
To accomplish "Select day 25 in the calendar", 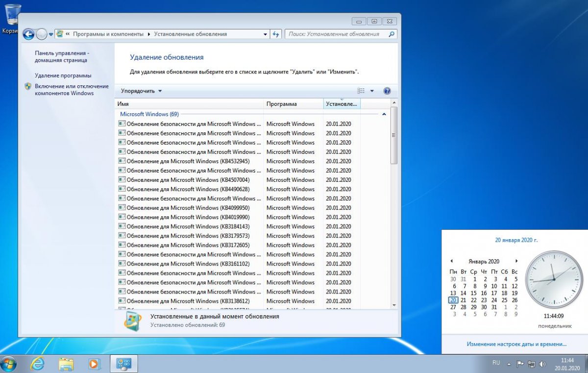I will click(x=504, y=300).
